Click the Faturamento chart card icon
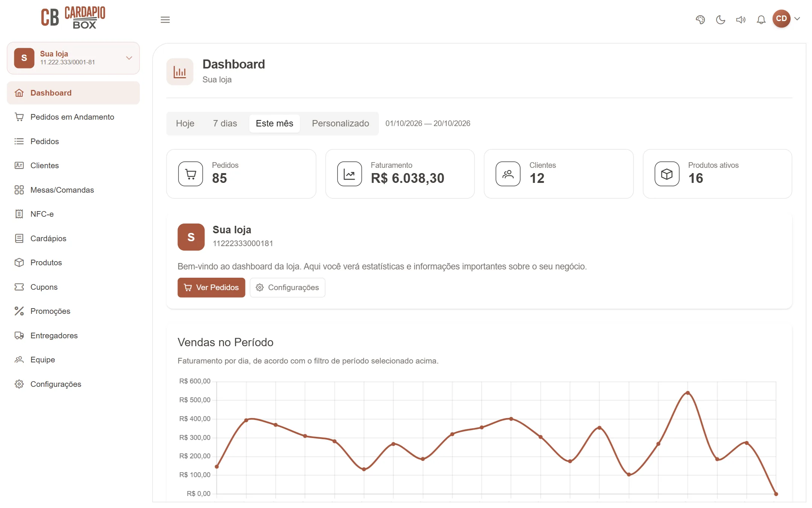The image size is (812, 508). 350,174
